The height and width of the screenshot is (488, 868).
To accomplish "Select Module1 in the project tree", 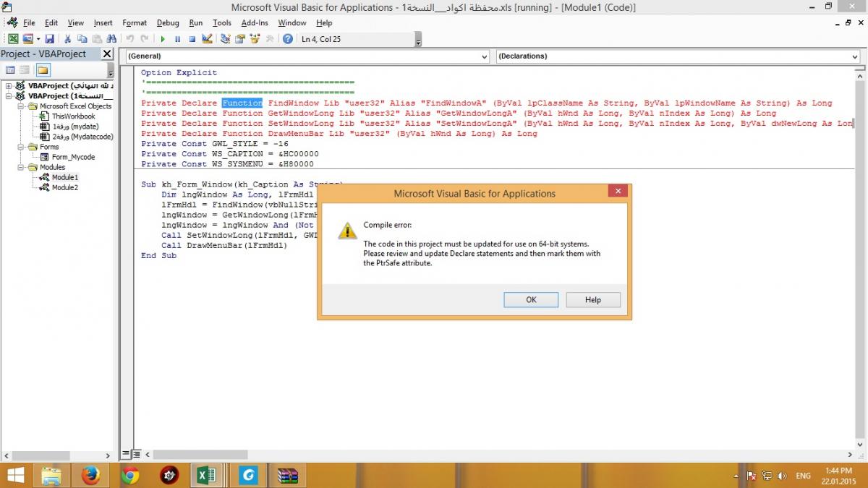I will (x=65, y=177).
